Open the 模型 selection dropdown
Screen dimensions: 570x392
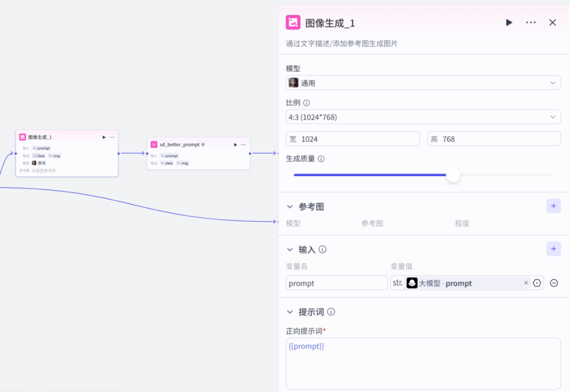click(x=553, y=82)
